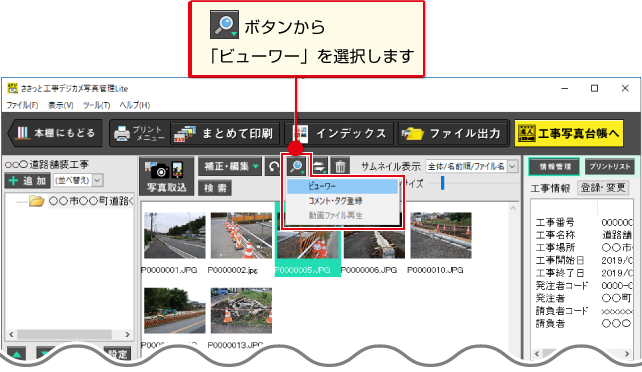
Task: Click the magnifier viewer icon
Action: pyautogui.click(x=297, y=167)
